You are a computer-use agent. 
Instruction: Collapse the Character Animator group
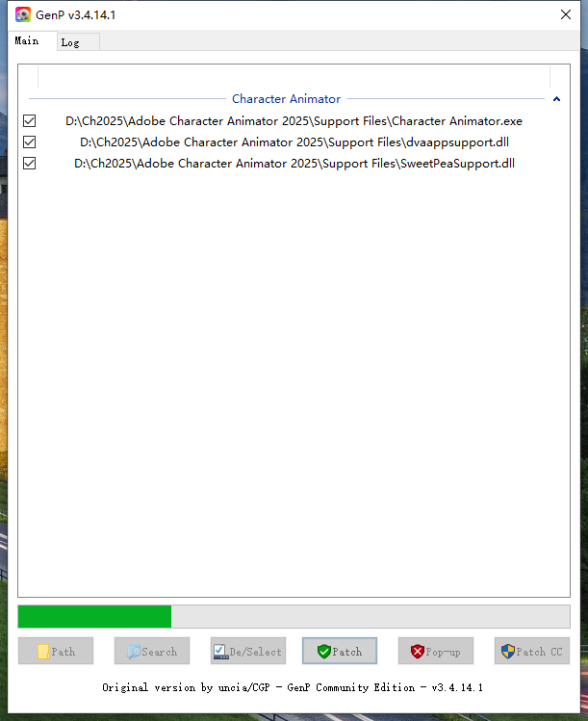pyautogui.click(x=556, y=99)
